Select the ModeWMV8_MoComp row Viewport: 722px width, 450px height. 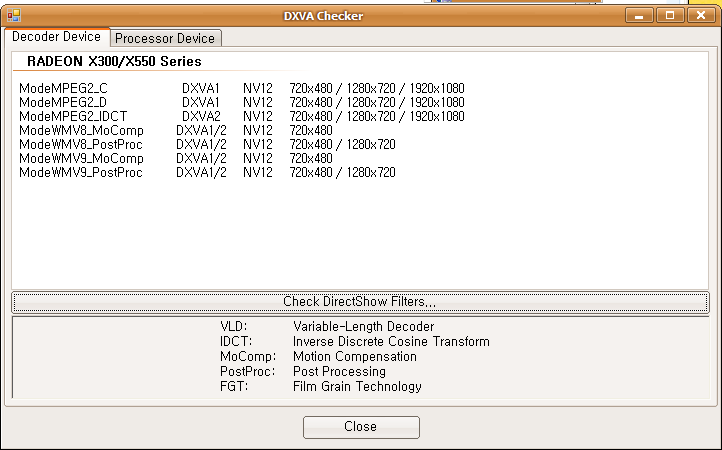click(x=176, y=130)
